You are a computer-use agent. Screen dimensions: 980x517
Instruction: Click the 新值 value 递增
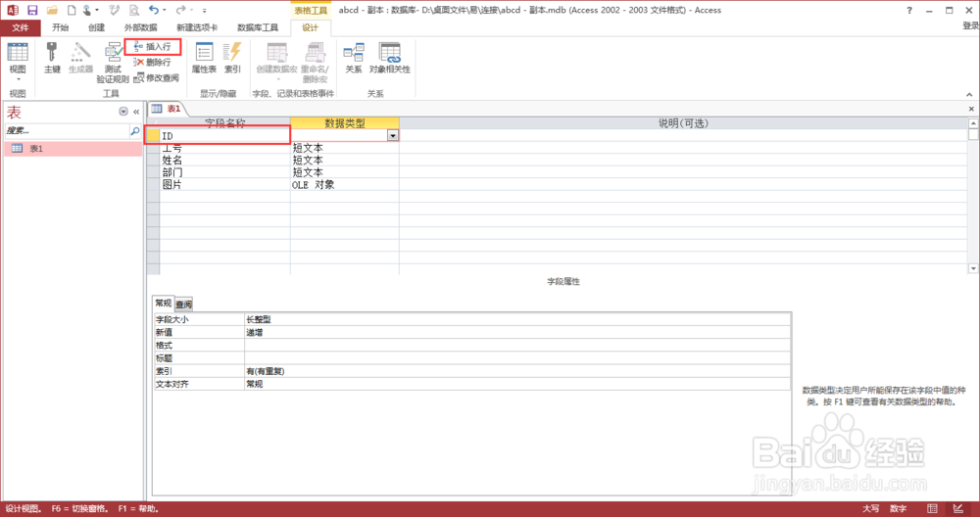(x=517, y=332)
